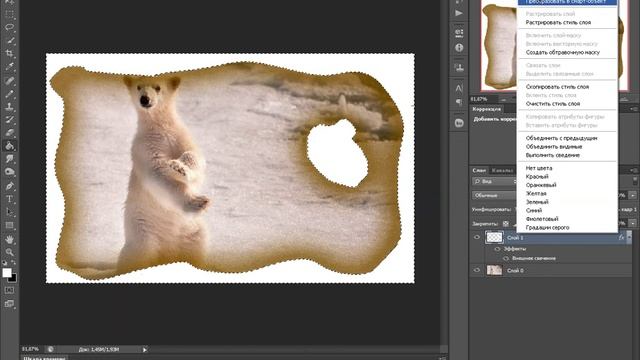Click the background color swatch
This screenshot has width=640, height=360.
coord(14,279)
